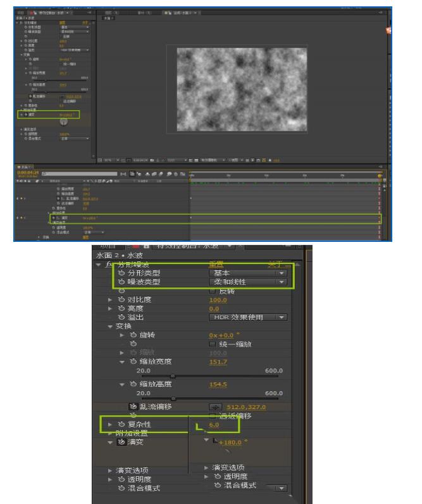Click the crosshair point picker for 乱流偏移
The width and height of the screenshot is (422, 504).
216,407
